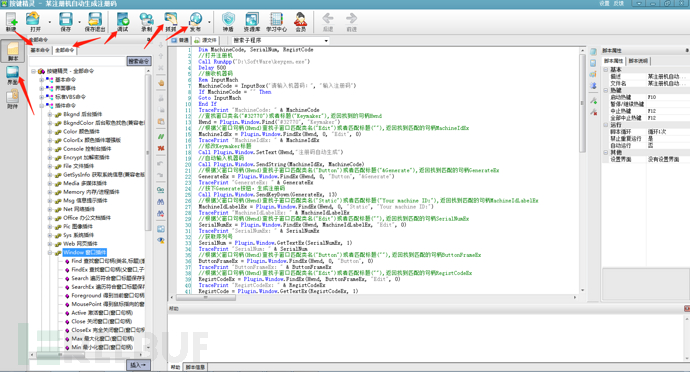The image size is (690, 372).
Task: Click the command search input field
Action: coord(78,61)
